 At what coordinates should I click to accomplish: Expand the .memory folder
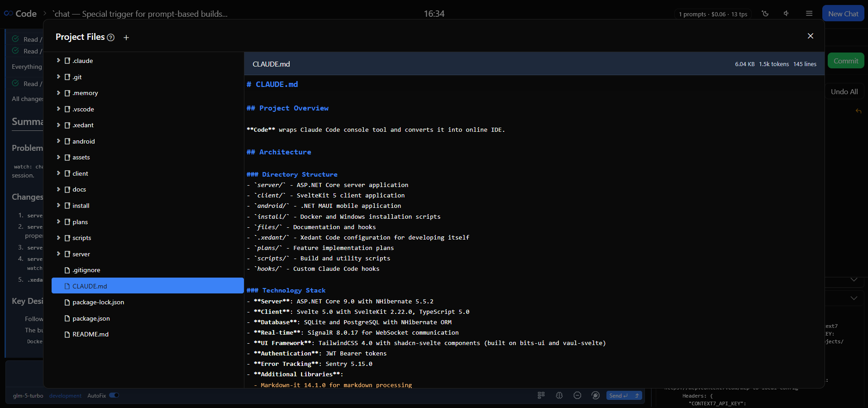(58, 93)
